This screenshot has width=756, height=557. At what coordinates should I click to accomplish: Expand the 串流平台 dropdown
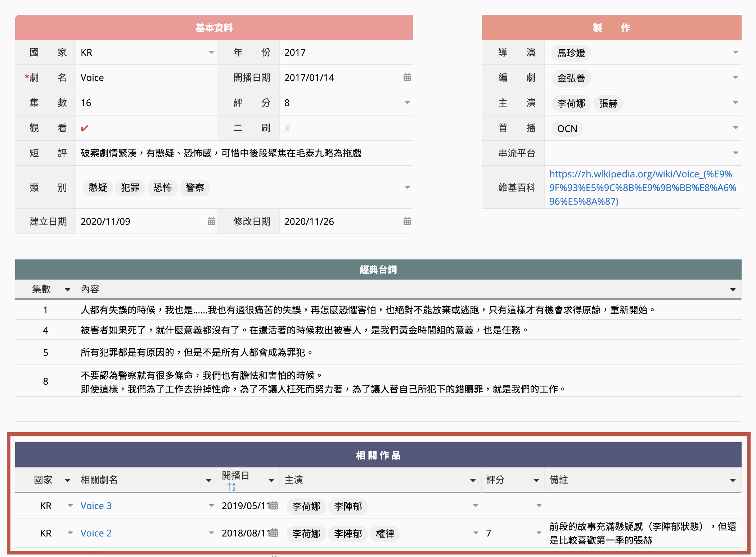735,153
